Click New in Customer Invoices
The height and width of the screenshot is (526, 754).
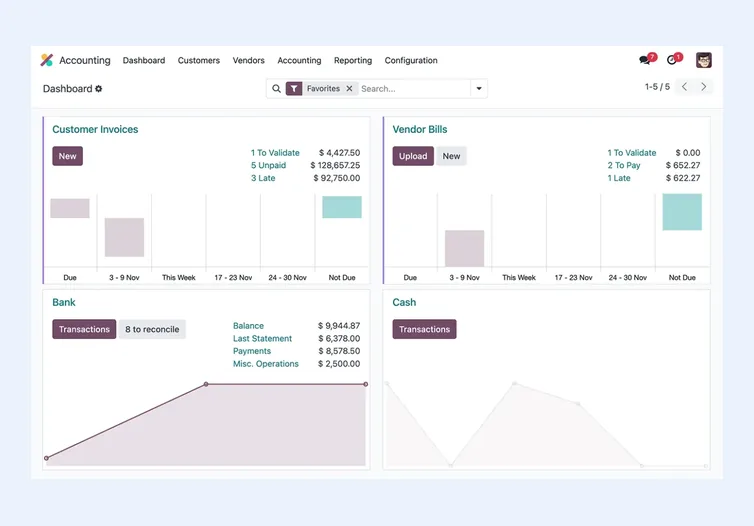pyautogui.click(x=67, y=156)
